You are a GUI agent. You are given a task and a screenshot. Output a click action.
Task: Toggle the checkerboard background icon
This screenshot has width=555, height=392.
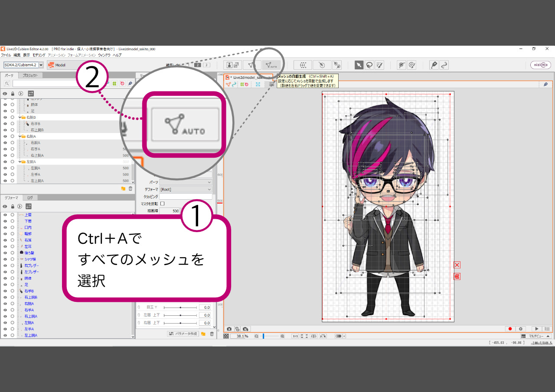226,336
